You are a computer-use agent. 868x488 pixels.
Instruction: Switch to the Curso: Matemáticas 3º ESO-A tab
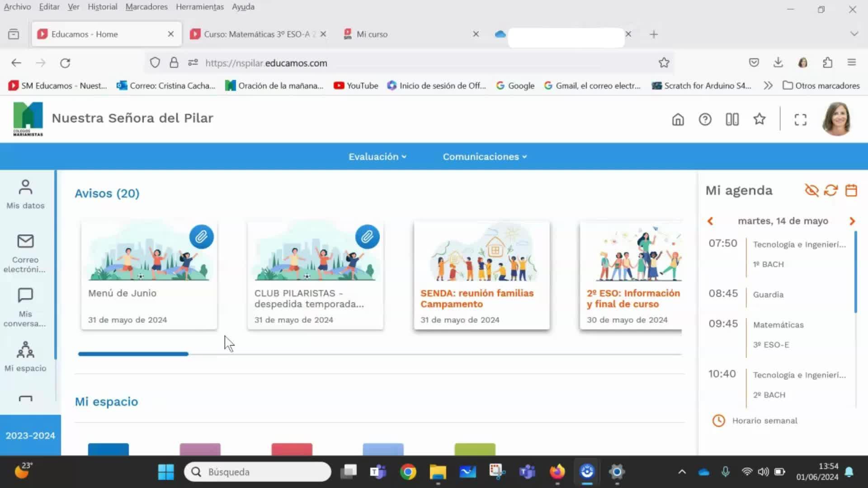click(256, 34)
